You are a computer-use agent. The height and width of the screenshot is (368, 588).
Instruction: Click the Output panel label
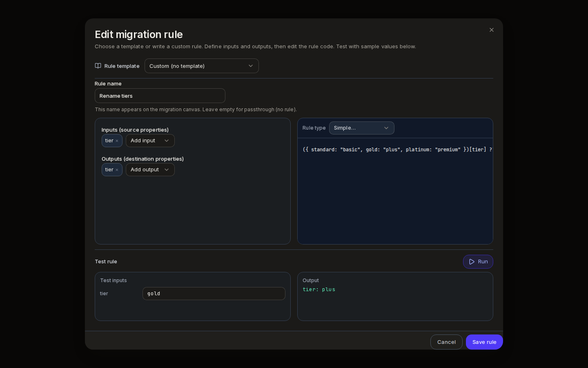311,280
